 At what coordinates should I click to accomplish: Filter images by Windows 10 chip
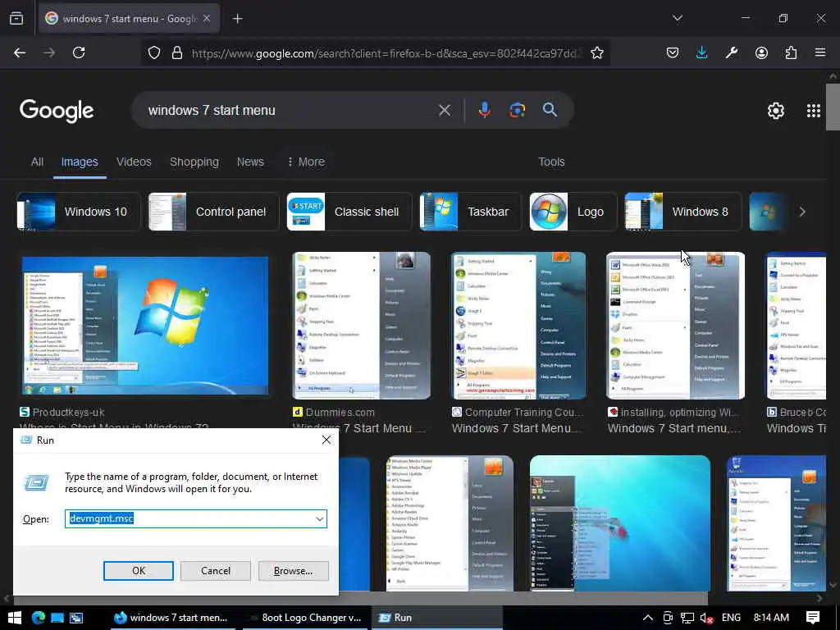(x=78, y=212)
